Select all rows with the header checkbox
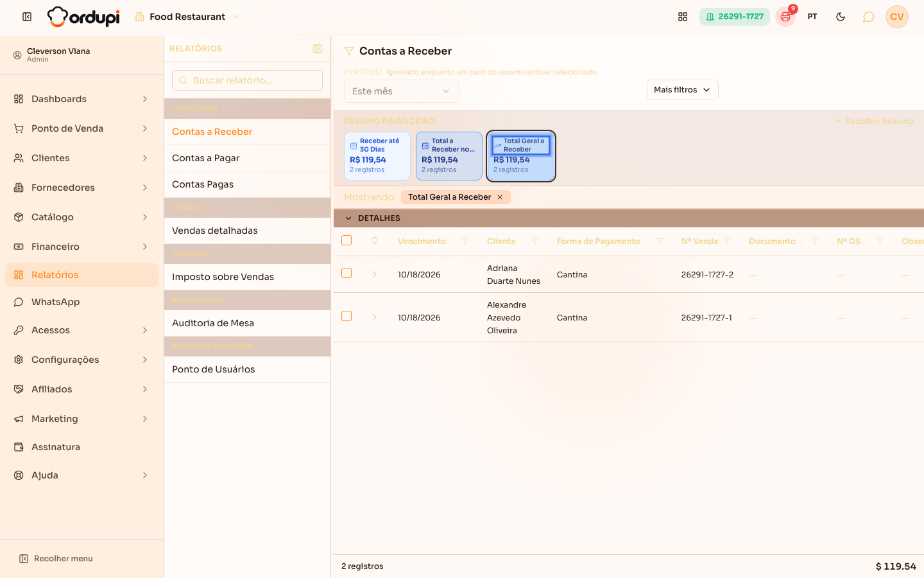924x578 pixels. point(346,240)
